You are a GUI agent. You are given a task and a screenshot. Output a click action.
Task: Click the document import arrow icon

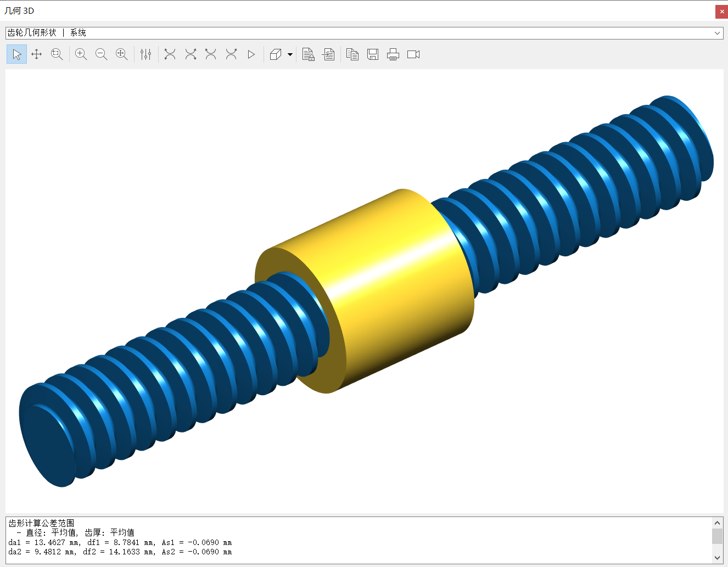coord(328,54)
